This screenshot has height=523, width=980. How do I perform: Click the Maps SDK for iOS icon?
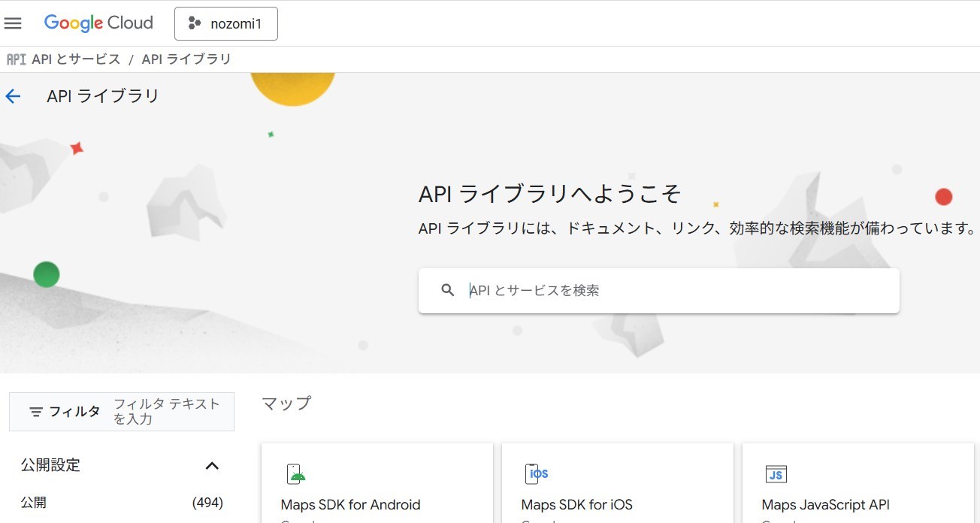[x=537, y=474]
